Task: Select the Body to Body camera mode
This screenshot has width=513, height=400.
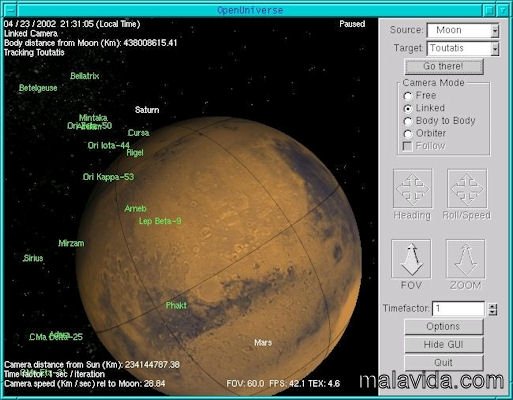Action: point(407,121)
